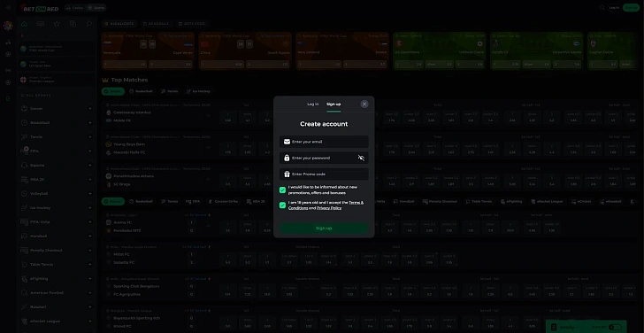Click the search icon in sports panel
The width and height of the screenshot is (644, 333).
tap(88, 24)
